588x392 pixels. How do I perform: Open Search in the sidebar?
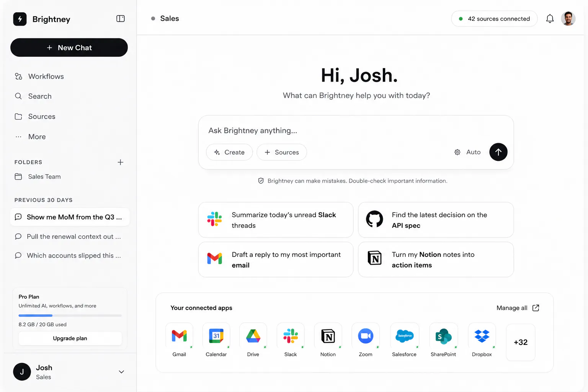point(33,96)
